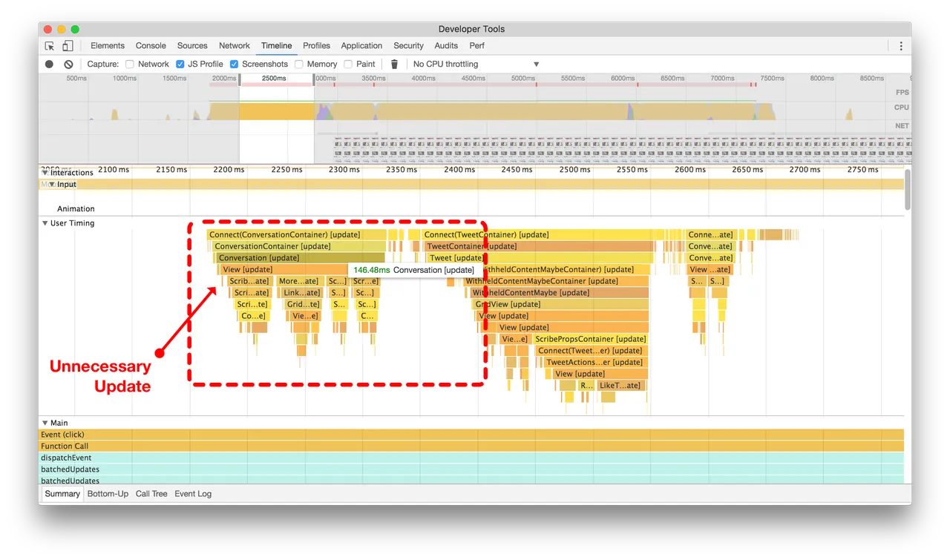Switch to the Console tab
This screenshot has width=950, height=560.
(x=151, y=45)
